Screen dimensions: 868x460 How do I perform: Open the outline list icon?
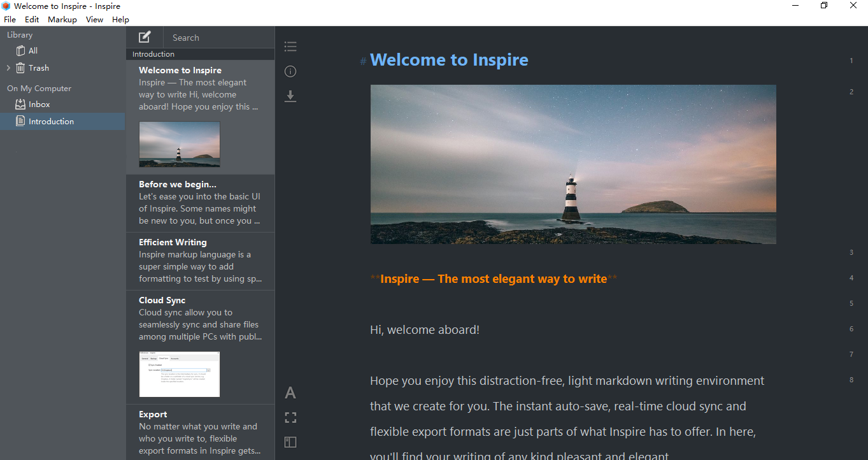[x=290, y=47]
